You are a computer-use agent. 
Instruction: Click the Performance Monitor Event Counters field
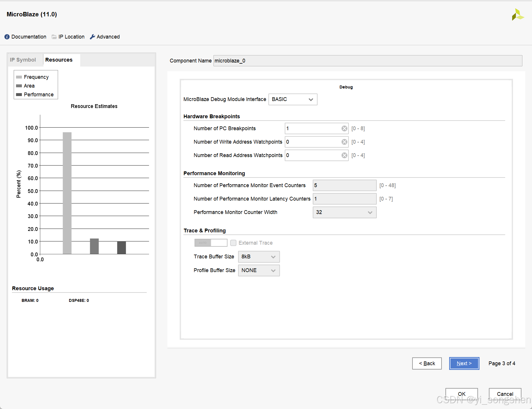pos(344,185)
